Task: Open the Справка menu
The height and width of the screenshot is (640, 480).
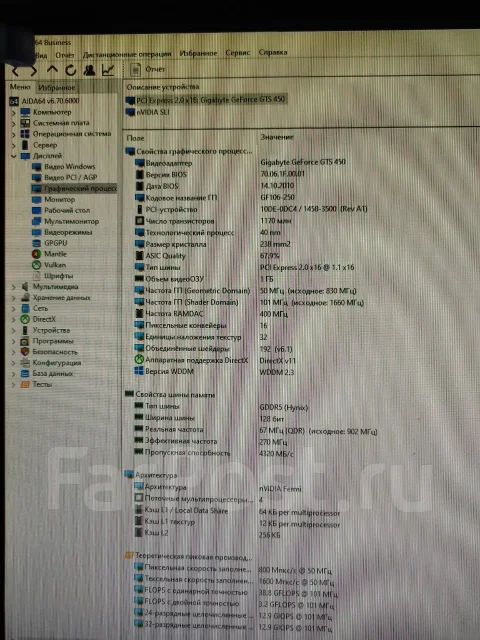Action: click(273, 52)
